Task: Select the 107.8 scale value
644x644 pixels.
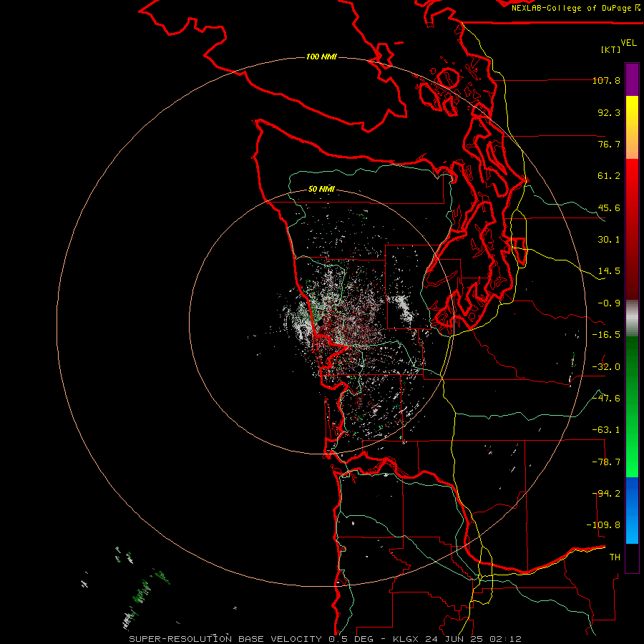Action: [x=606, y=80]
